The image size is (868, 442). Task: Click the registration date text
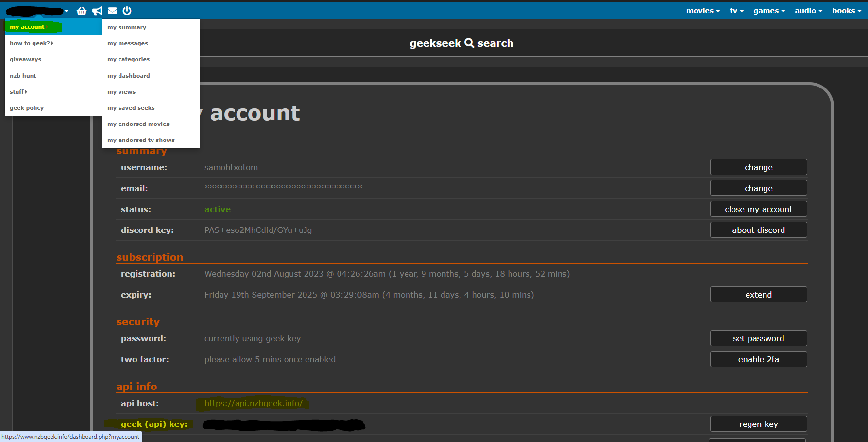coord(387,274)
